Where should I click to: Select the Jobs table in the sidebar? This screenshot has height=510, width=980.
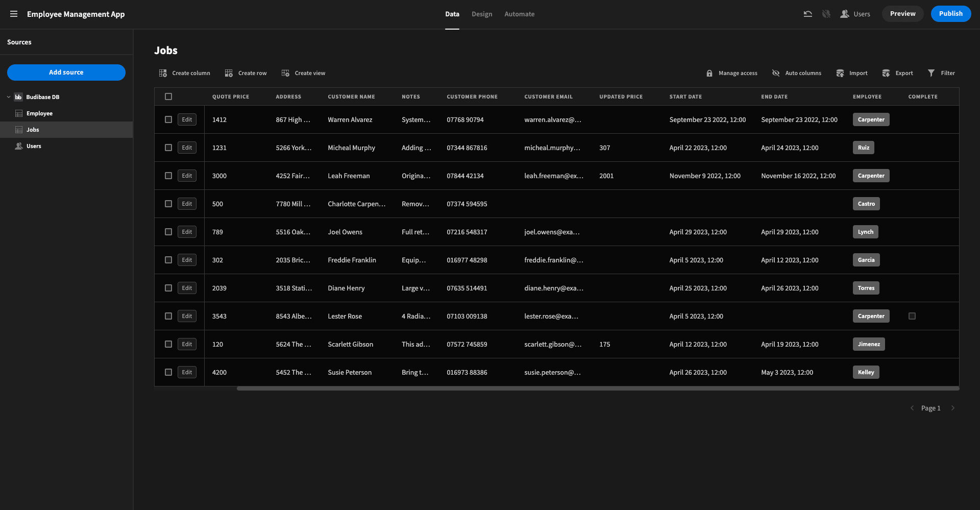coord(66,130)
